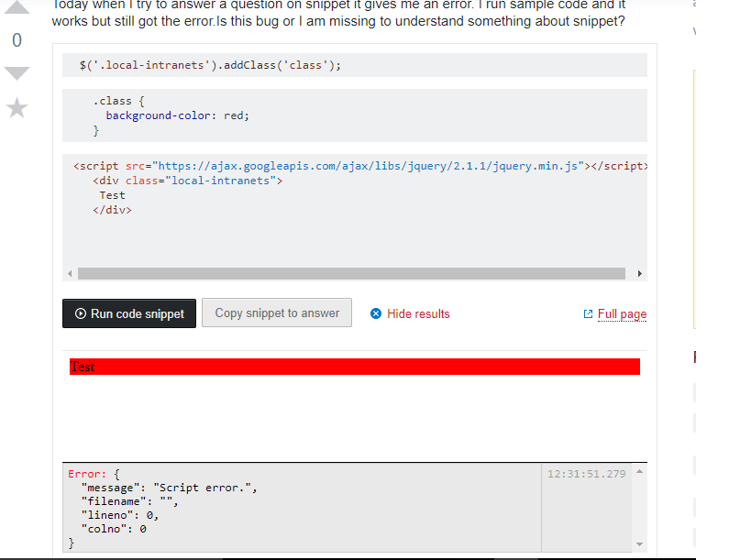This screenshot has width=751, height=560.
Task: Click the div class="local-intranets" line
Action: tap(187, 181)
